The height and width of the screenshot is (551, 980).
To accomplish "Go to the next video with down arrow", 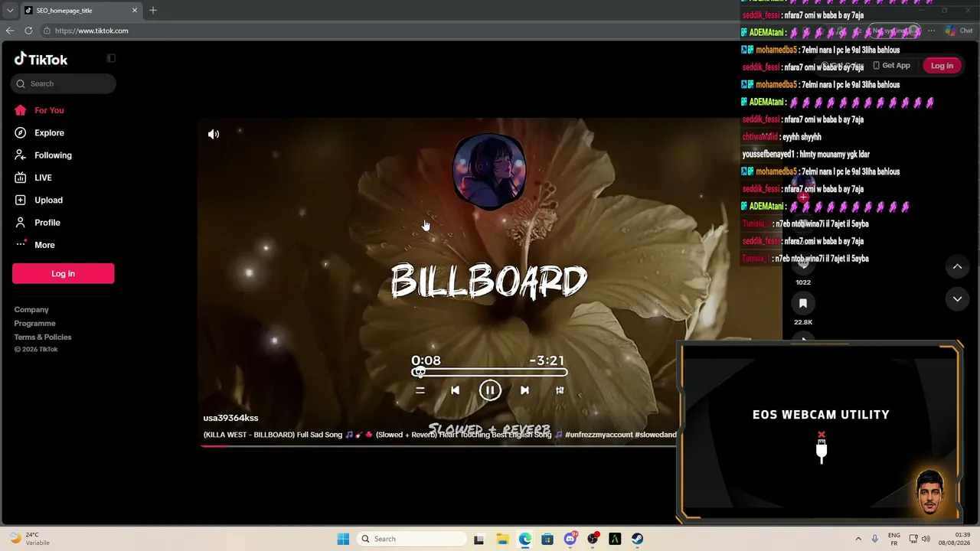I will (957, 299).
